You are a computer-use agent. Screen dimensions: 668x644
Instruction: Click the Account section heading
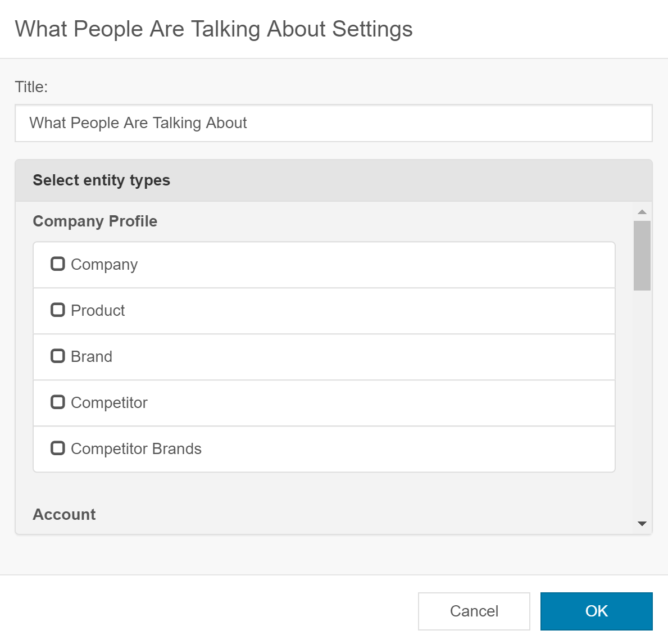tap(65, 514)
